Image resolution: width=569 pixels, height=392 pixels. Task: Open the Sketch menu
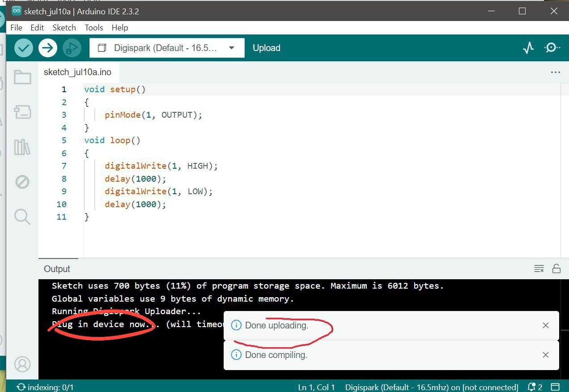64,28
